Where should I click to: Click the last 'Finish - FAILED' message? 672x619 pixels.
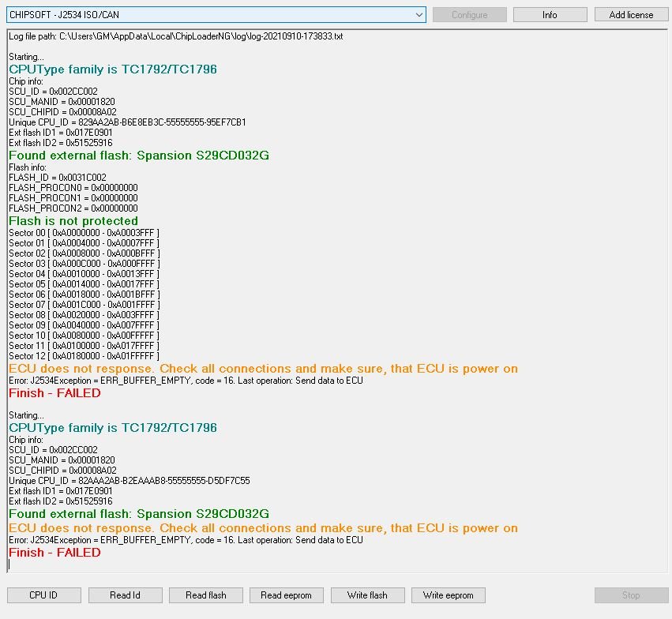[x=54, y=553]
